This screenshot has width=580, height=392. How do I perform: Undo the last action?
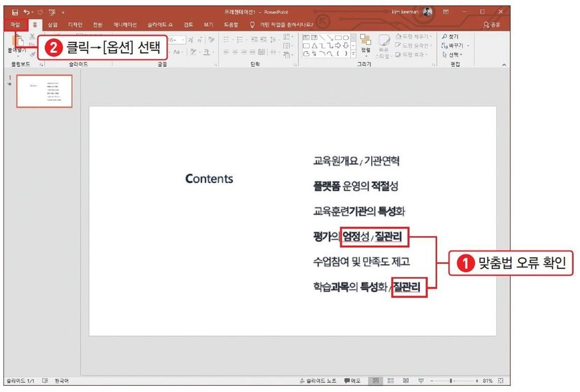(x=26, y=12)
